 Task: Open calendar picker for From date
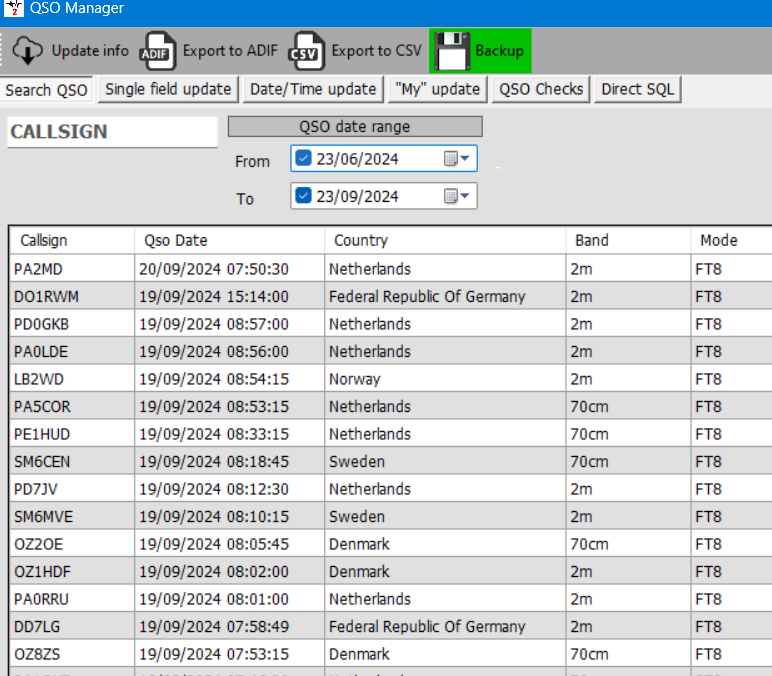(x=457, y=159)
